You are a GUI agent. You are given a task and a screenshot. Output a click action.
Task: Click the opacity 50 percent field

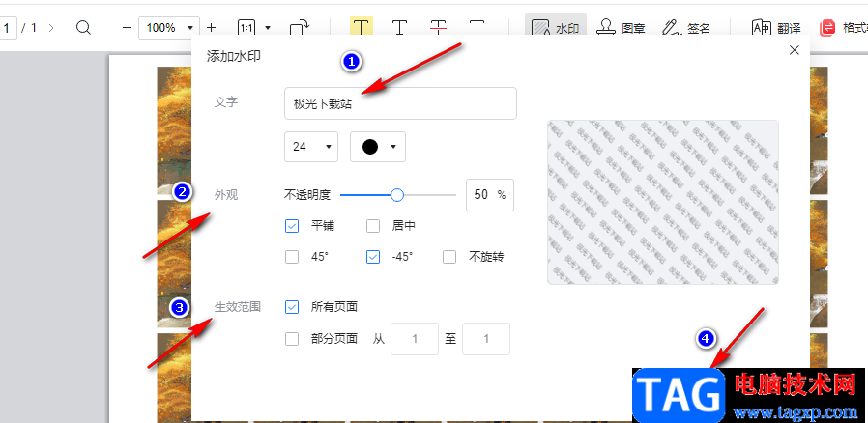tap(490, 195)
